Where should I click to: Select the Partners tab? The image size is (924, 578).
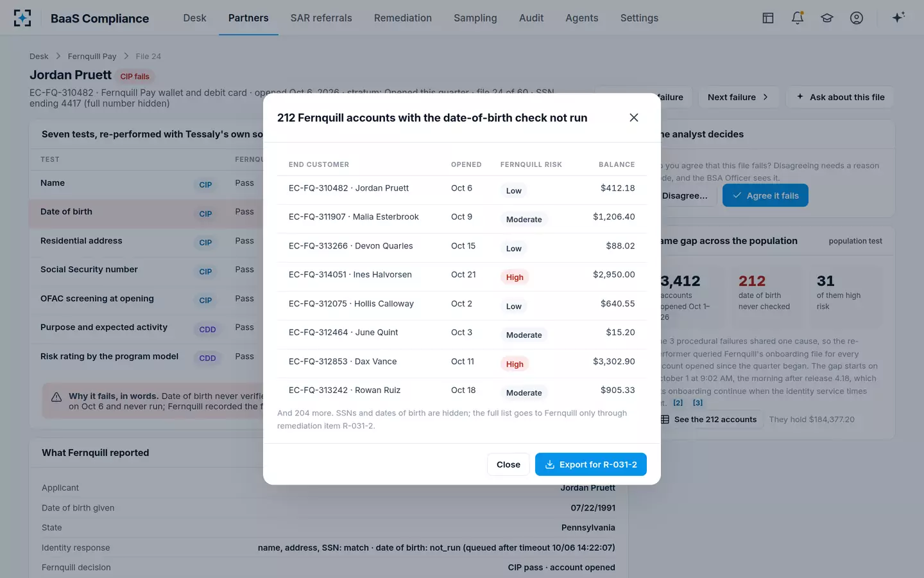[248, 18]
